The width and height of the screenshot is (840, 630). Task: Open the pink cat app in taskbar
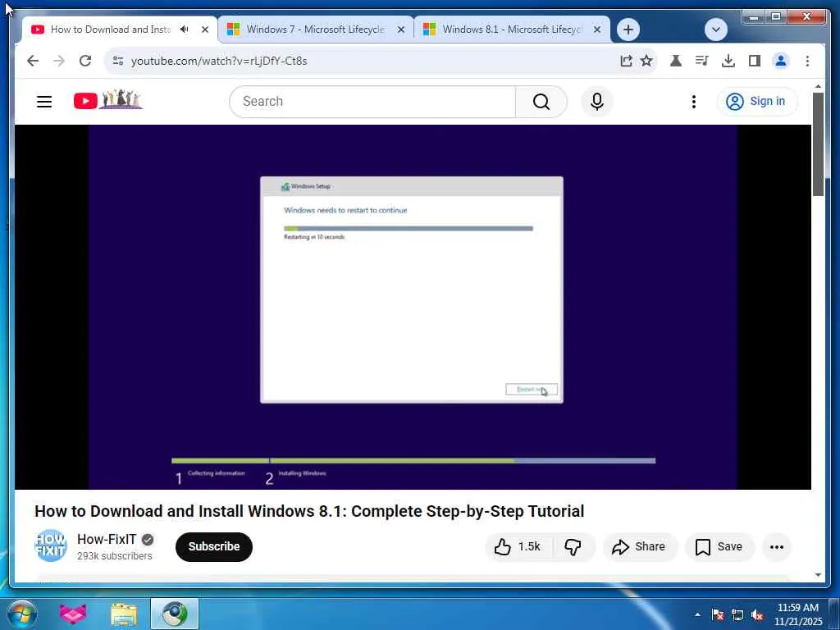pyautogui.click(x=73, y=614)
